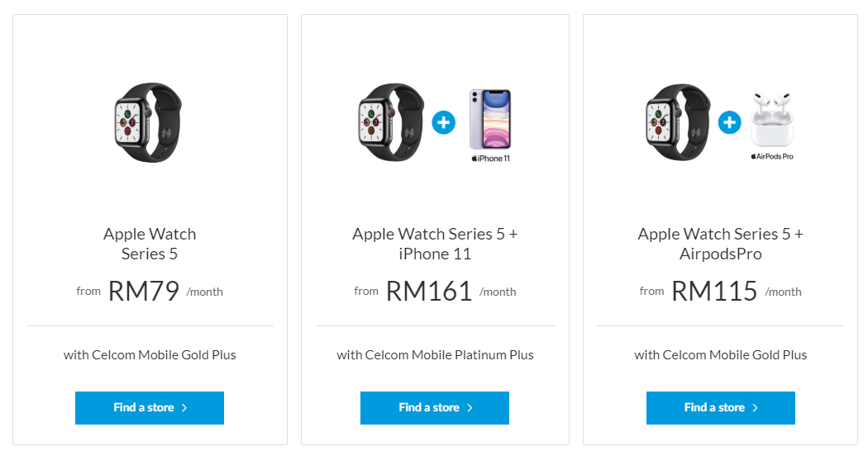Screen dimensions: 868x451
Task: Click "with Celcom Mobile Platinum Plus" text
Action: (x=435, y=355)
